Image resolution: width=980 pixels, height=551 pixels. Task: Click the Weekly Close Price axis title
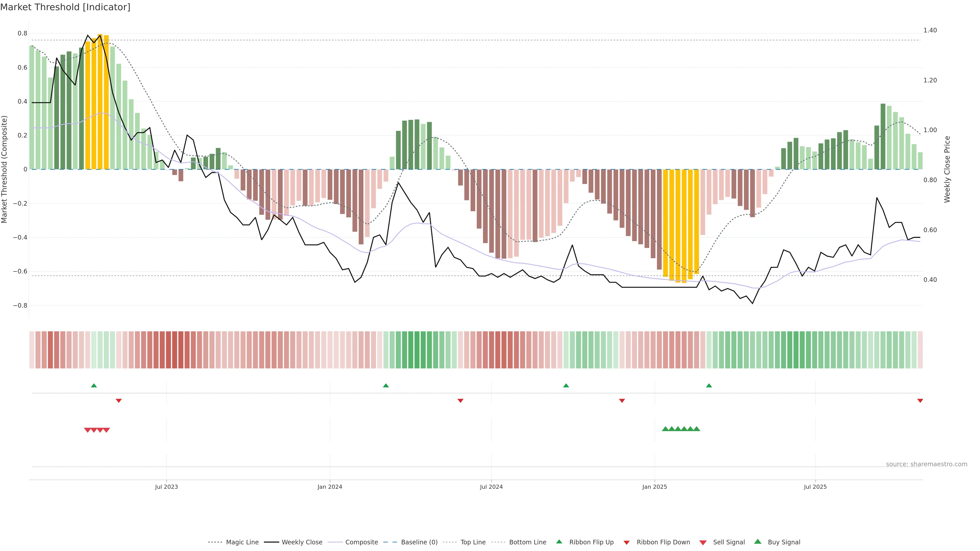[x=947, y=169]
